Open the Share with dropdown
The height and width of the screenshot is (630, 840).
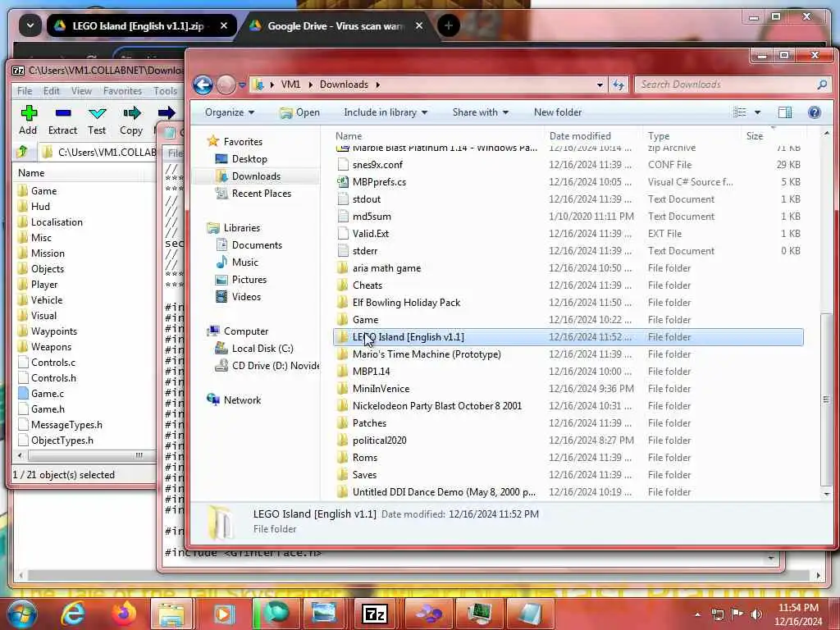coord(480,112)
